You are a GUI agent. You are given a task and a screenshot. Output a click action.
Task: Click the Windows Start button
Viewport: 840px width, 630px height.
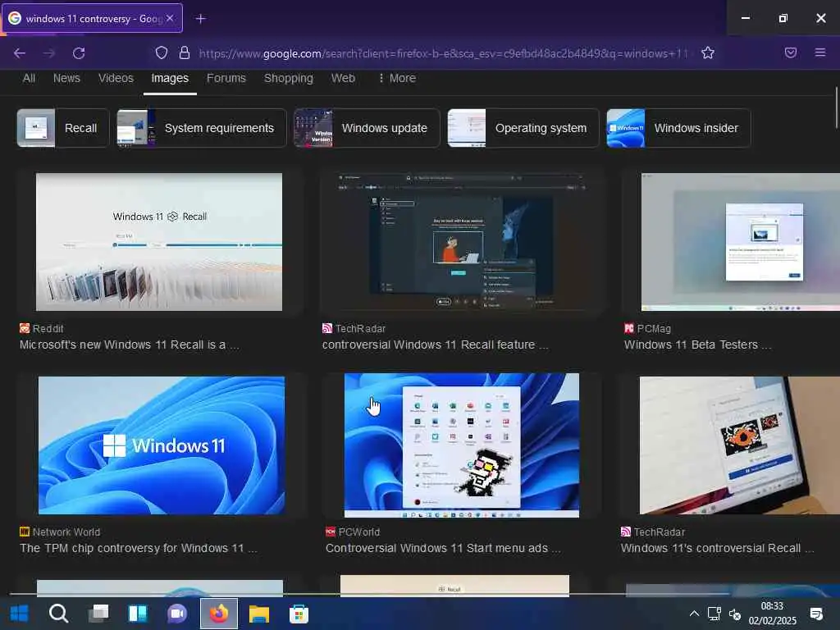pyautogui.click(x=20, y=614)
